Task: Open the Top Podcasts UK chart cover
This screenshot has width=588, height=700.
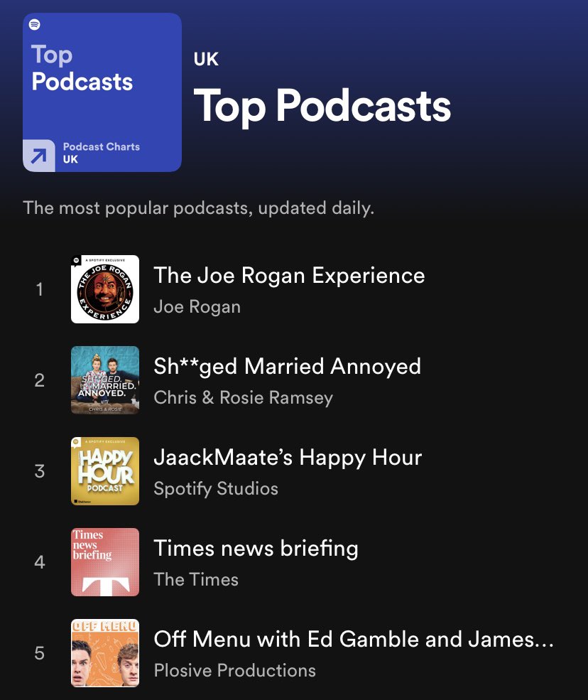Action: [x=102, y=92]
